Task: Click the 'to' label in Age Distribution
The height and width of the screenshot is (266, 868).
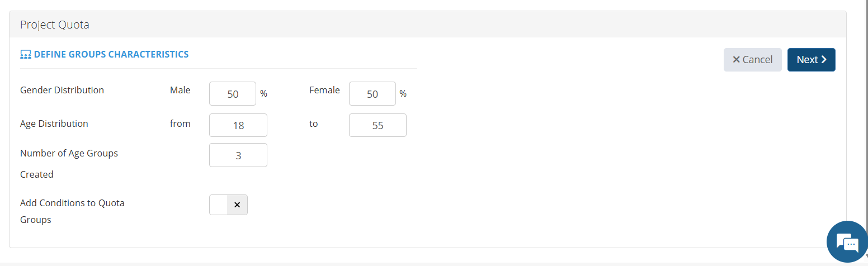Action: [313, 123]
